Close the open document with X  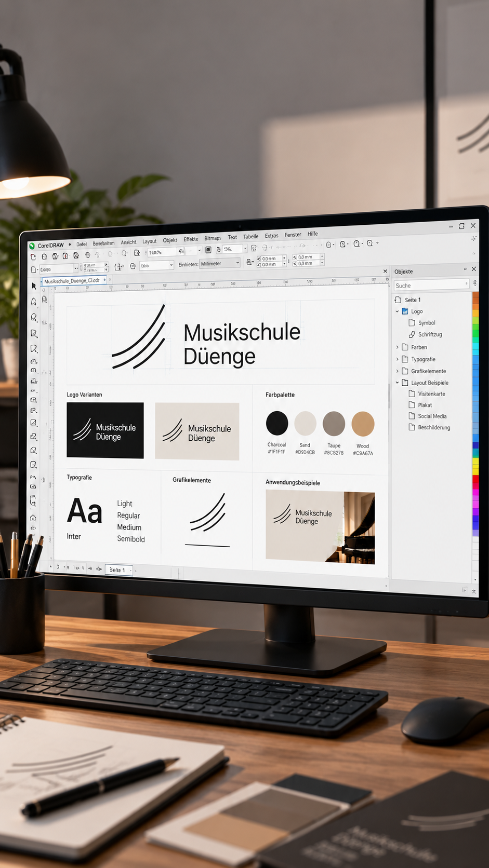pyautogui.click(x=385, y=271)
